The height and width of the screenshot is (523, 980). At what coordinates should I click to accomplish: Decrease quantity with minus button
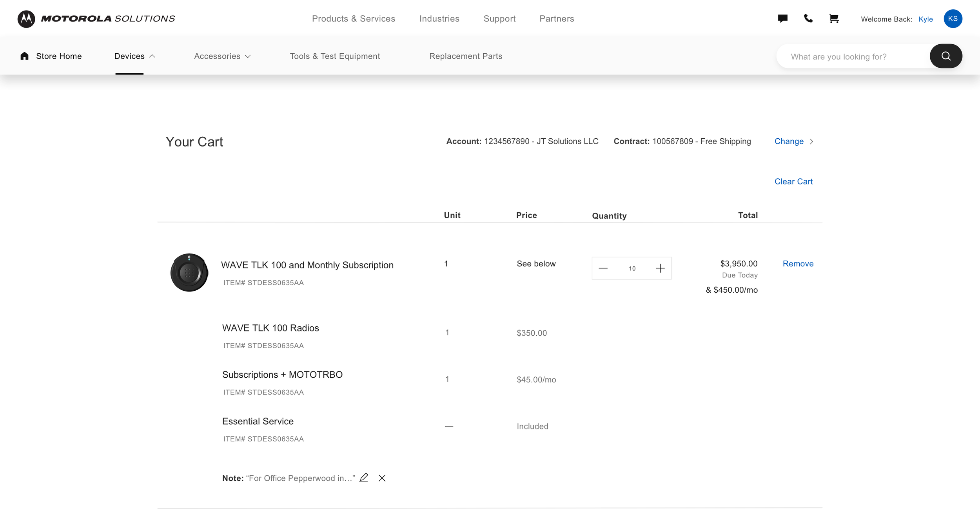pyautogui.click(x=603, y=268)
